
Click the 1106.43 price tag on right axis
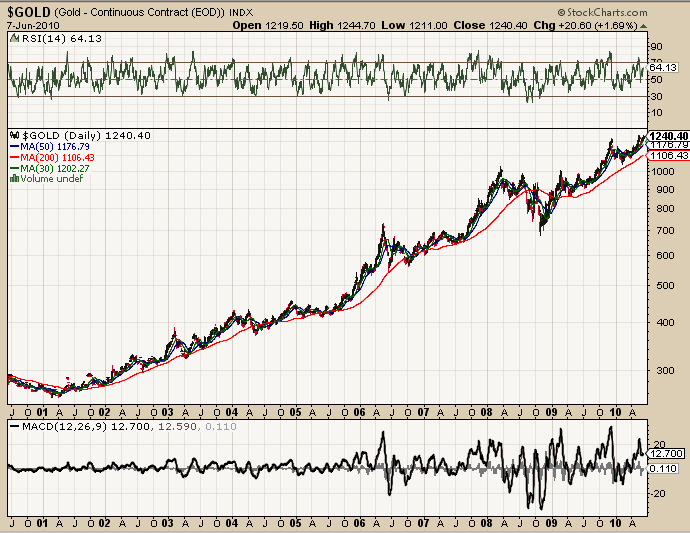[668, 155]
